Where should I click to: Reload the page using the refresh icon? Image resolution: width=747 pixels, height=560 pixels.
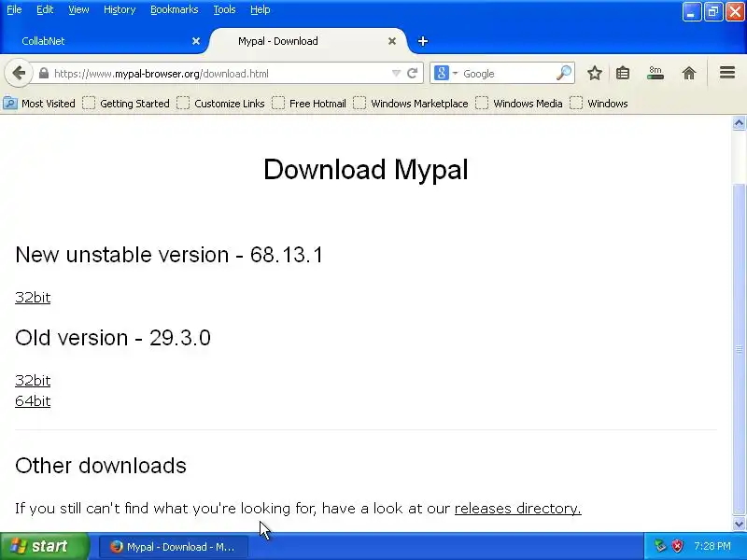(413, 74)
